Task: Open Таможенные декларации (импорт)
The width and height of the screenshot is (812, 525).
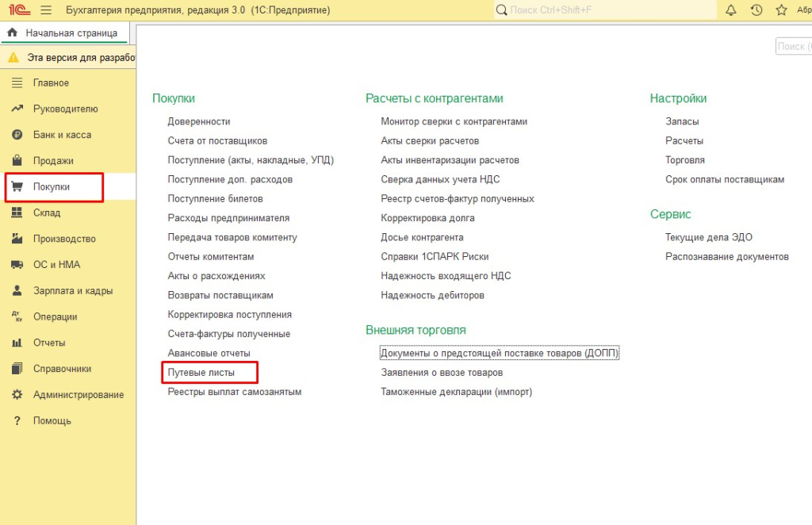Action: [x=456, y=392]
